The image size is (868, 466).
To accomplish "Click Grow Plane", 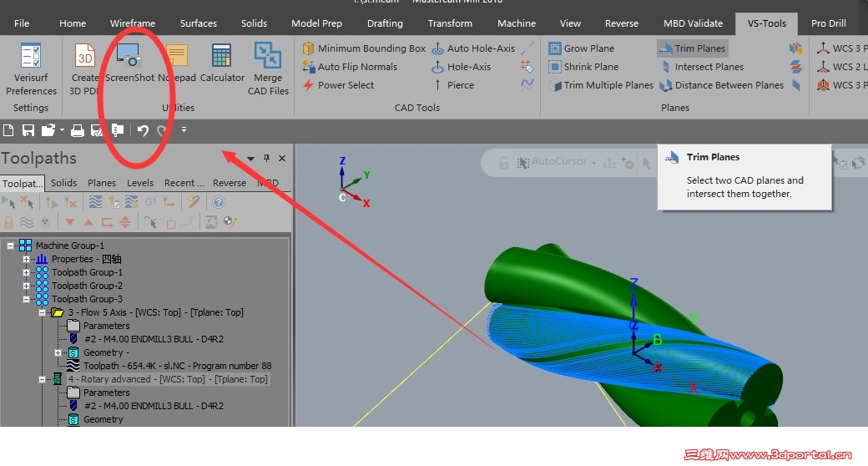I will 581,48.
